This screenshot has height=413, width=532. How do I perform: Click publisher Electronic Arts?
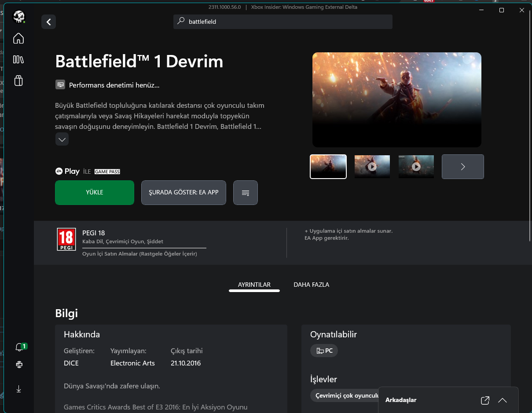(132, 363)
